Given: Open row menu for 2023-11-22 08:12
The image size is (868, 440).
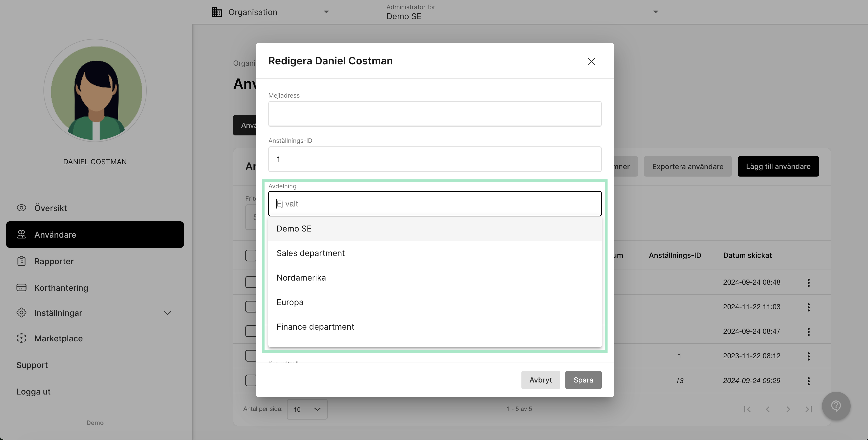Looking at the screenshot, I should 808,356.
